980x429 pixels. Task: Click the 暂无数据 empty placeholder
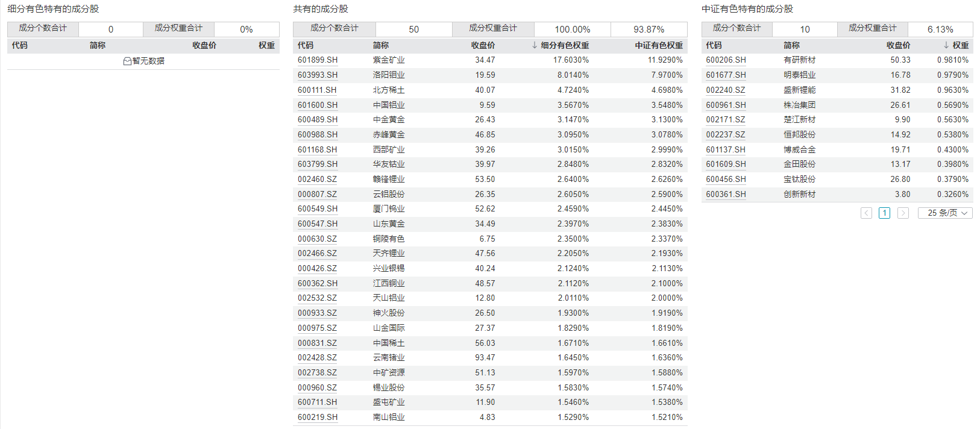(143, 61)
